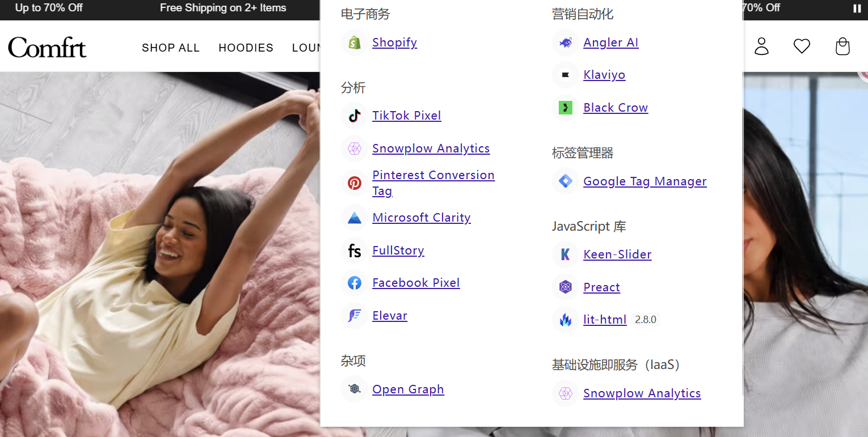Click the Google Tag Manager icon
Image resolution: width=868 pixels, height=437 pixels.
coord(566,181)
